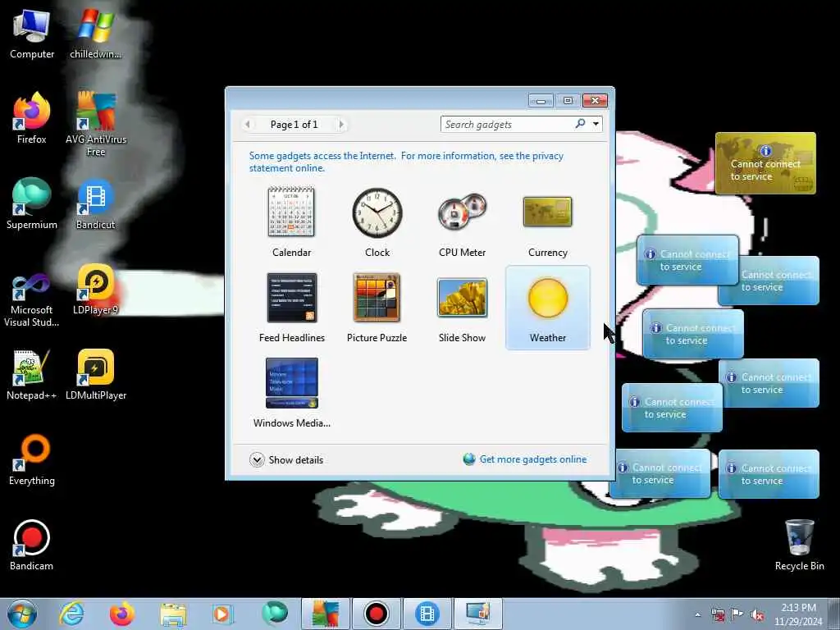
Task: Select chilledwin desktop icon
Action: tap(95, 33)
